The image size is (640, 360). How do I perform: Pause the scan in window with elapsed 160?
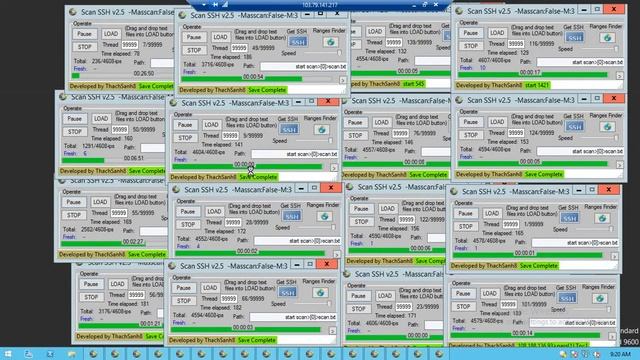[x=75, y=119]
